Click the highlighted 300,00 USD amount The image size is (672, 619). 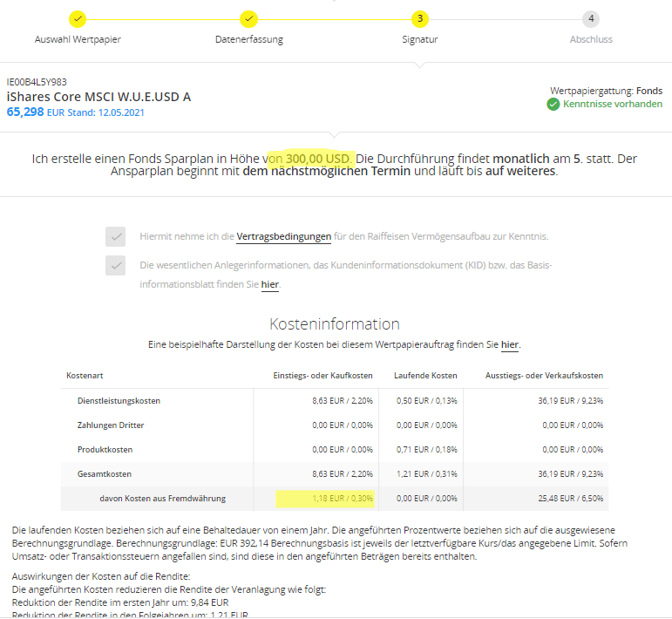tap(317, 159)
